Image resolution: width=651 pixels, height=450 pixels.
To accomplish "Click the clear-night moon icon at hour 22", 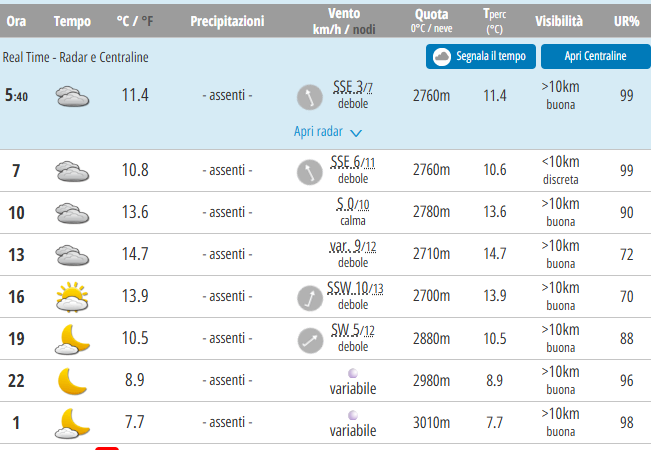I will point(72,381).
